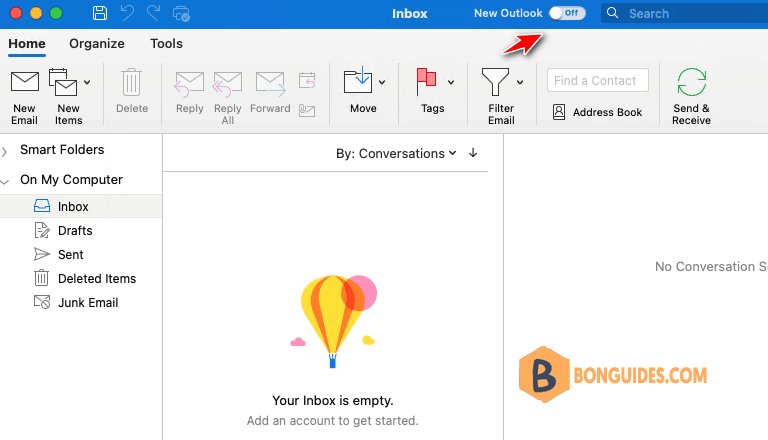768x440 pixels.
Task: Click Send & Receive sync icon
Action: pyautogui.click(x=691, y=82)
